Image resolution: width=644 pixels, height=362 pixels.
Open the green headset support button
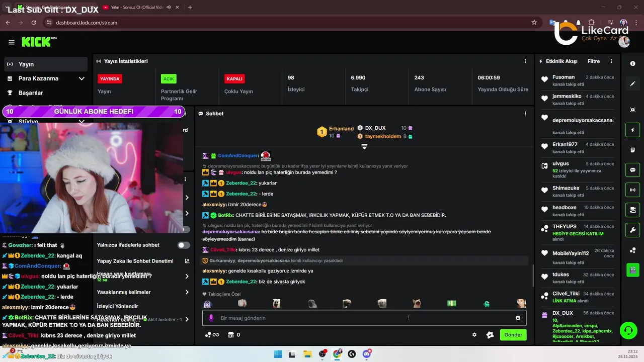[628, 331]
